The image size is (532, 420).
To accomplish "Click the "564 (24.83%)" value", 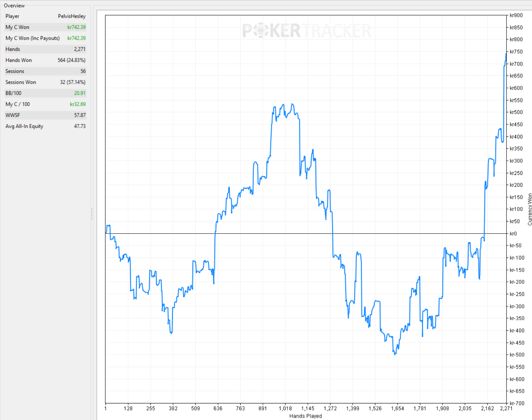I will (71, 60).
